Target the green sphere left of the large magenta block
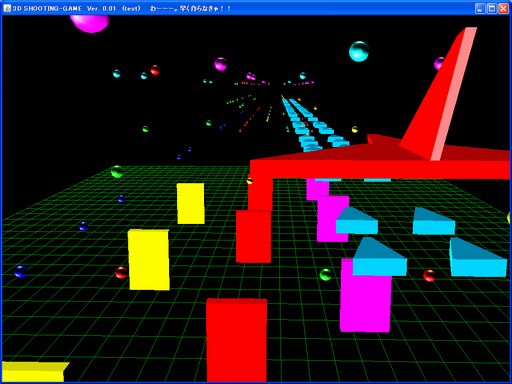Screen dimensions: 512x384 325,275
